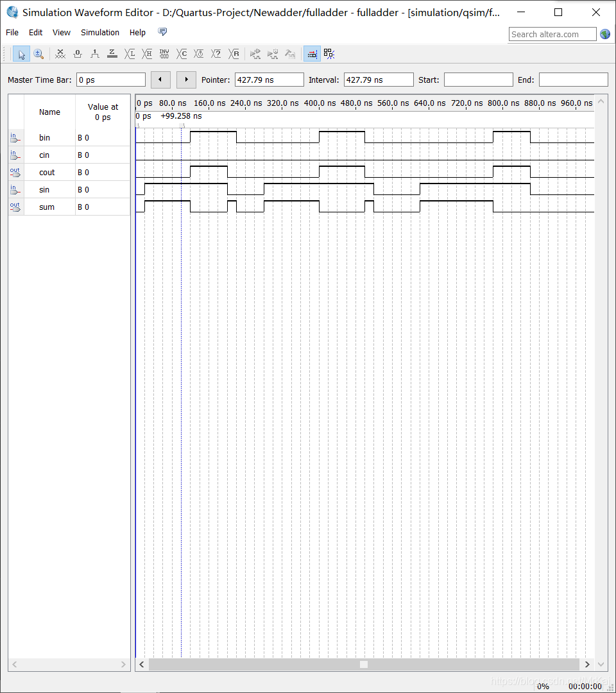This screenshot has height=693, width=616.
Task: Open the Simulation menu
Action: point(100,32)
